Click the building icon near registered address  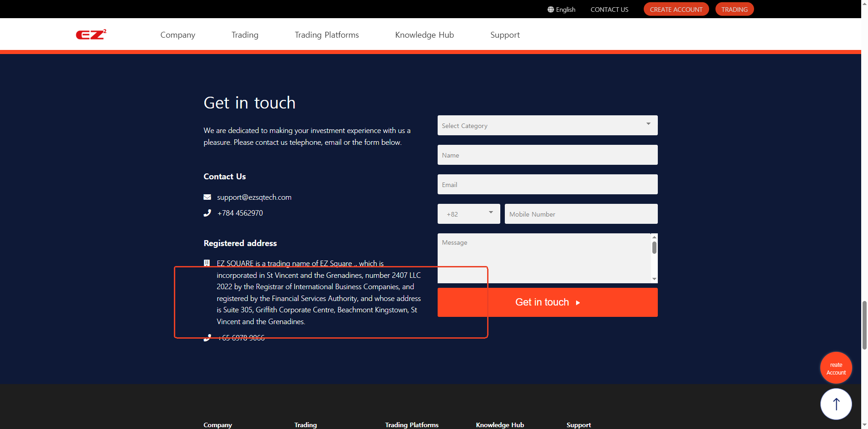207,263
